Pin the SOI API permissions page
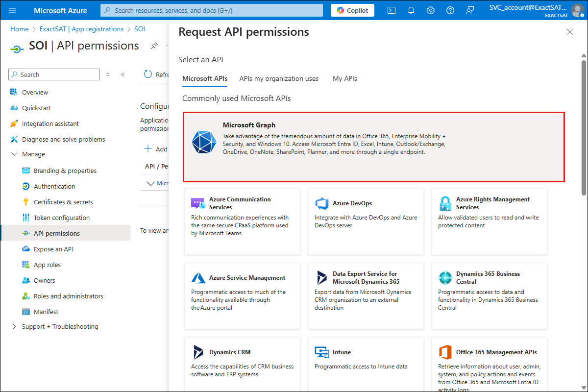Screen dimensions: 588x392 154,46
